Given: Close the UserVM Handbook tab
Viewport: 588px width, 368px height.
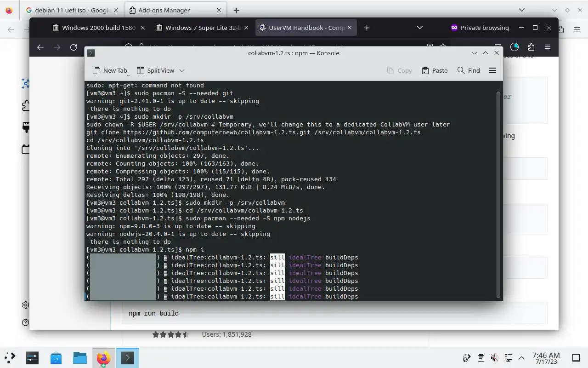Looking at the screenshot, I should (x=350, y=28).
